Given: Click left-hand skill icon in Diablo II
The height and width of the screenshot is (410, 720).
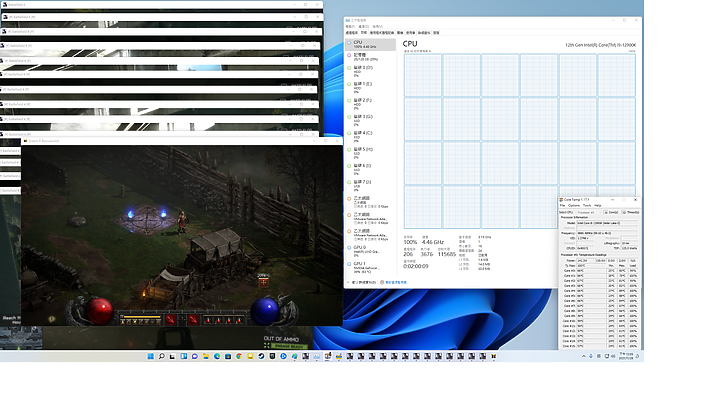Looking at the screenshot, I should (170, 320).
